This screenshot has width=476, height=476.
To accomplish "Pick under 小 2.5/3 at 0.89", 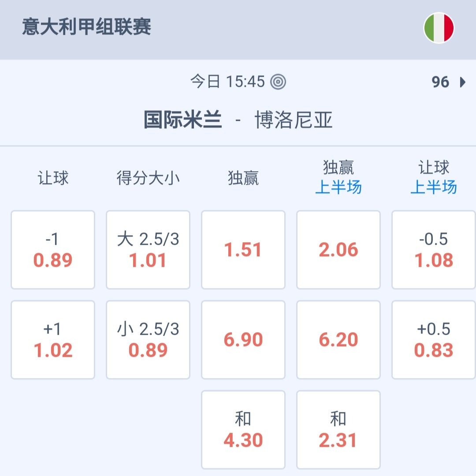I will click(148, 340).
